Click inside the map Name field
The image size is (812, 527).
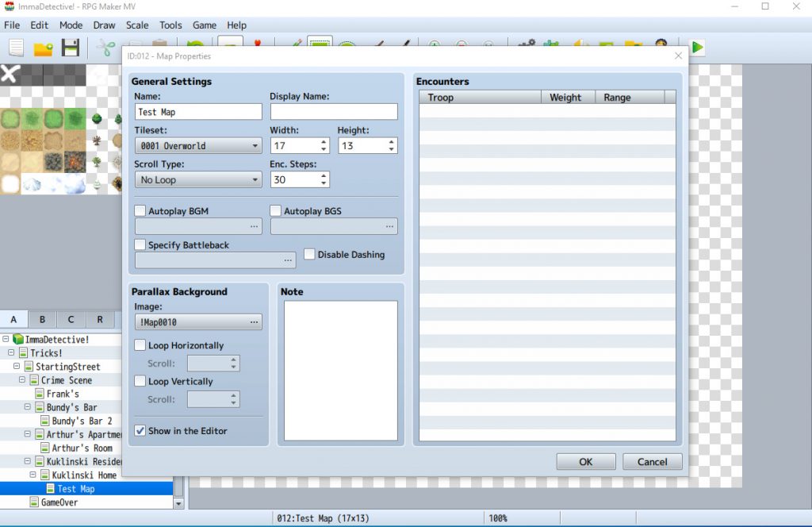tap(198, 111)
